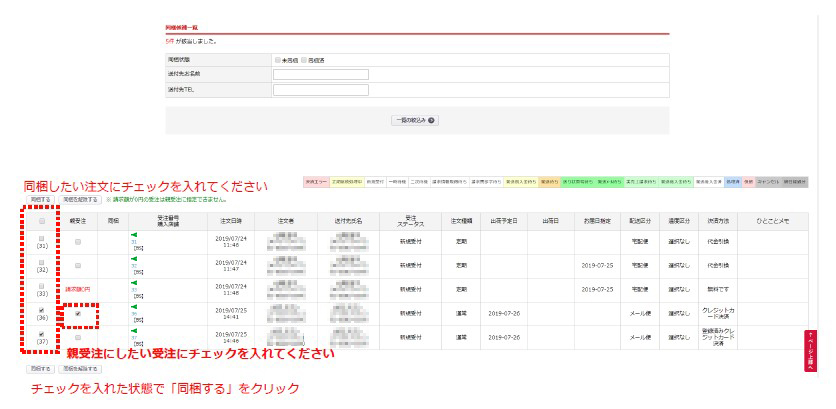Check the bundle checkbox for order (31)
The width and height of the screenshot is (836, 409).
tap(41, 238)
